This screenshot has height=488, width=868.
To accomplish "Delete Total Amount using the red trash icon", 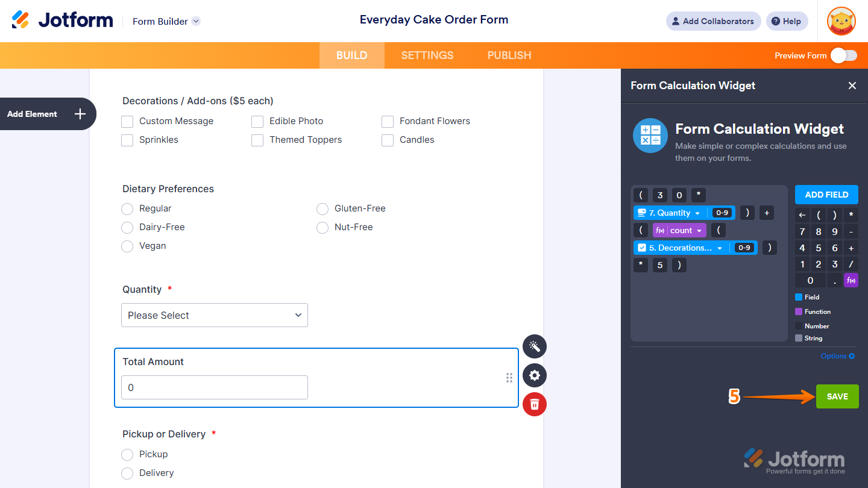I will coord(534,404).
